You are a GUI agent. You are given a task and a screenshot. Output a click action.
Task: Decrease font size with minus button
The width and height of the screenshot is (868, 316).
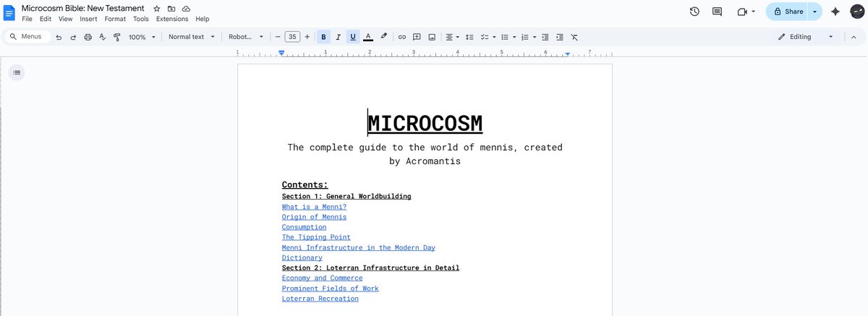pos(278,37)
